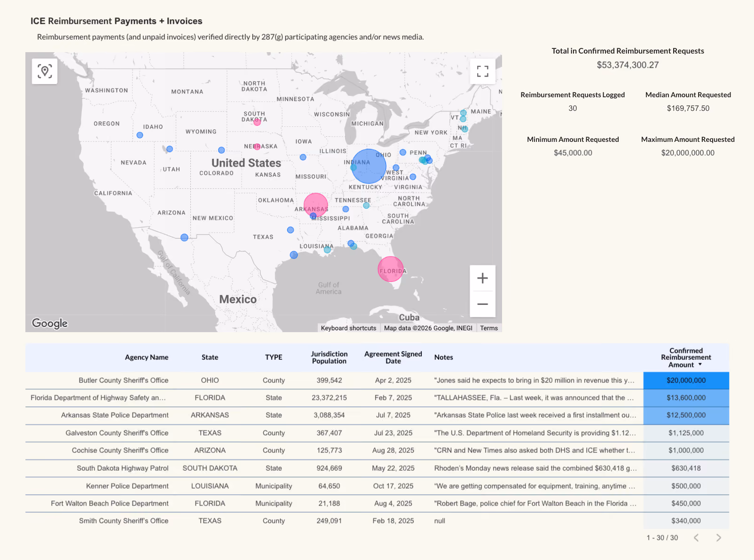
Task: Sort by Confirmed Reimbursement Amount arrow
Action: 700,365
